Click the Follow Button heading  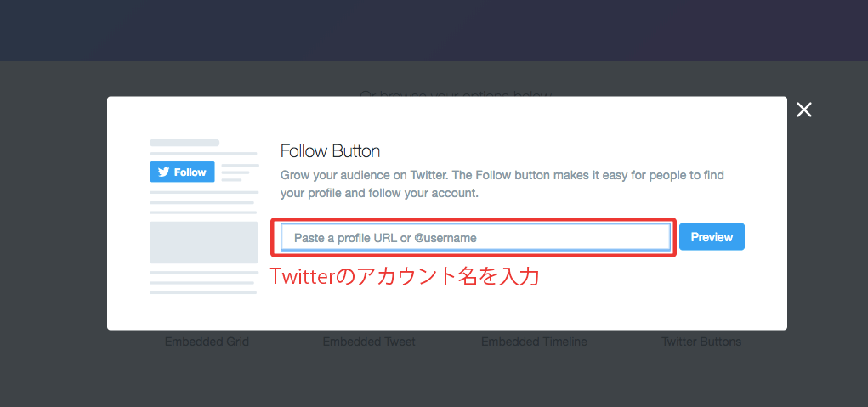pyautogui.click(x=330, y=151)
